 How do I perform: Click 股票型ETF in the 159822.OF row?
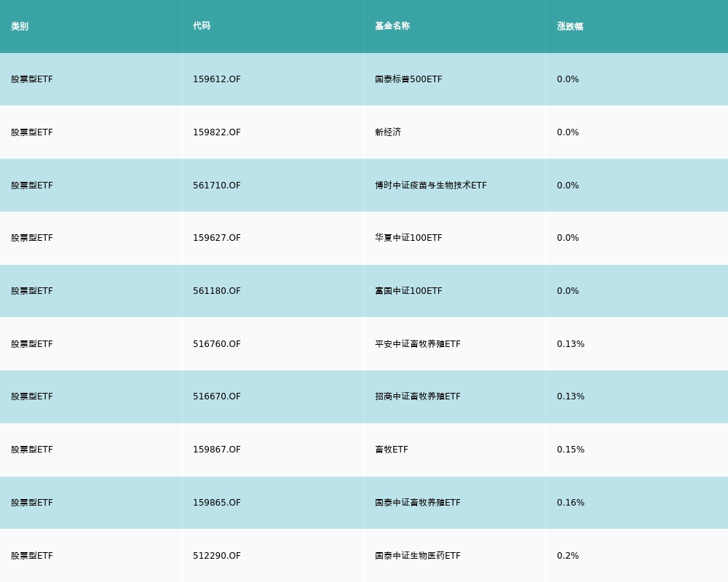[32, 132]
